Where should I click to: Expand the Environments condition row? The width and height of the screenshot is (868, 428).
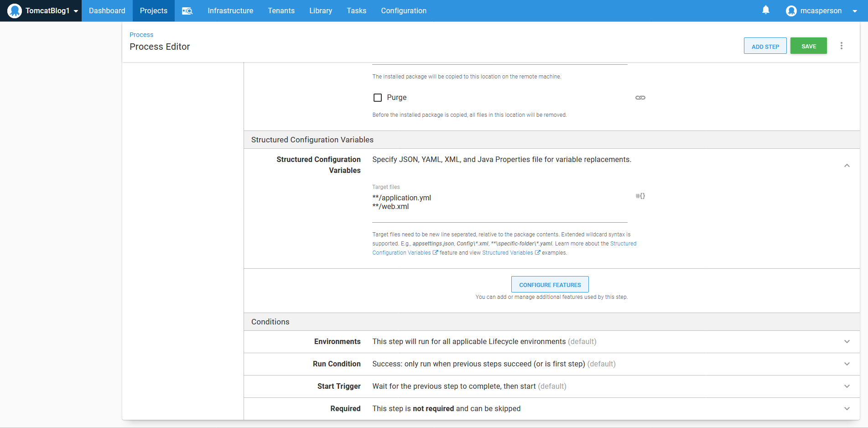[847, 342]
